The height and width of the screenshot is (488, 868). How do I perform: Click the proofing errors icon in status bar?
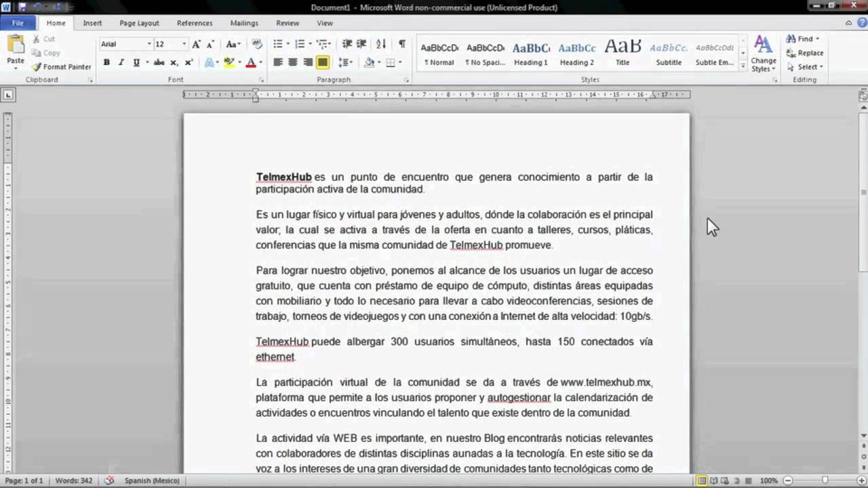point(109,481)
